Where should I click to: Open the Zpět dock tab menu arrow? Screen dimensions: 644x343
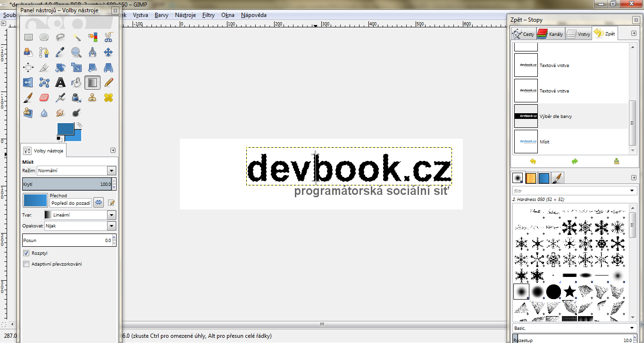[x=635, y=33]
